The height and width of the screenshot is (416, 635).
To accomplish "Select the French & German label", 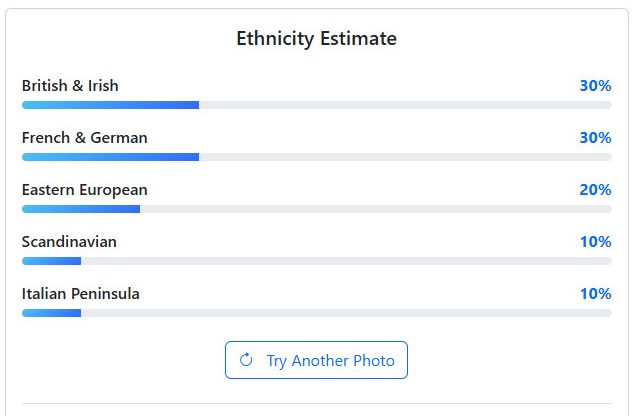I will (x=85, y=138).
